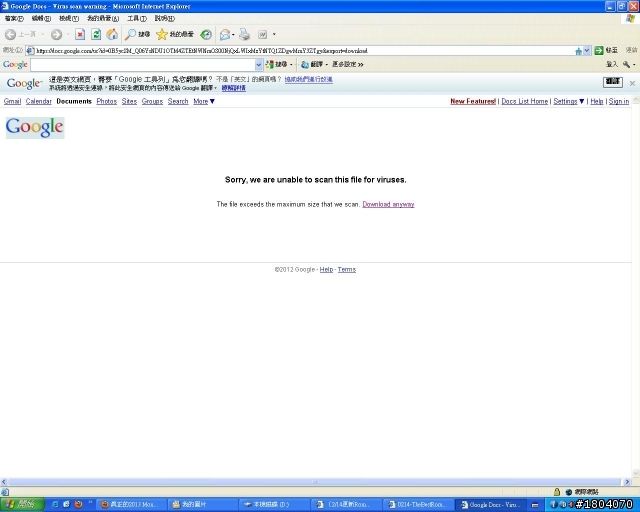Click the Help link in top right header
The height and width of the screenshot is (512, 640).
click(x=597, y=101)
